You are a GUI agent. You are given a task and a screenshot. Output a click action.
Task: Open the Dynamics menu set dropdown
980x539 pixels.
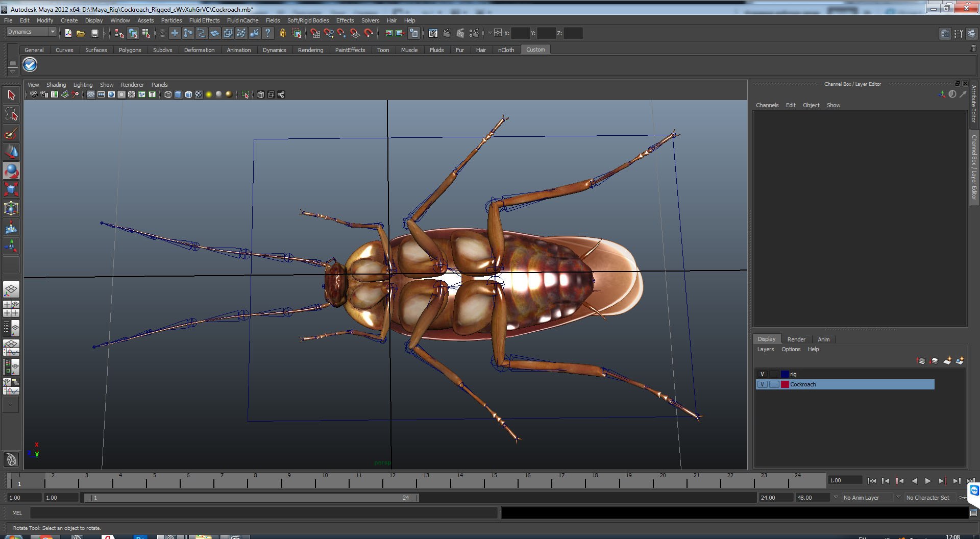(31, 32)
